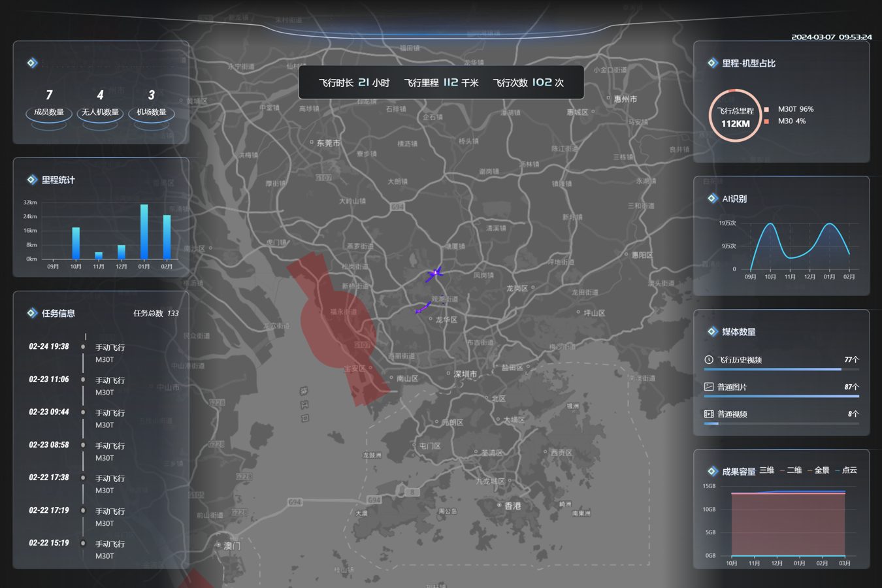This screenshot has height=588, width=882.
Task: Click the 任务总数 133 label
Action: (156, 314)
